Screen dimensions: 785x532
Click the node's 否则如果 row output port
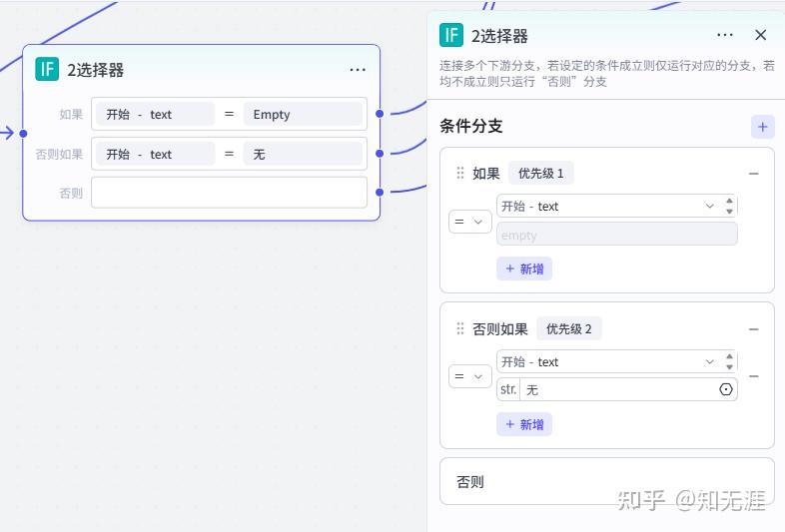380,153
